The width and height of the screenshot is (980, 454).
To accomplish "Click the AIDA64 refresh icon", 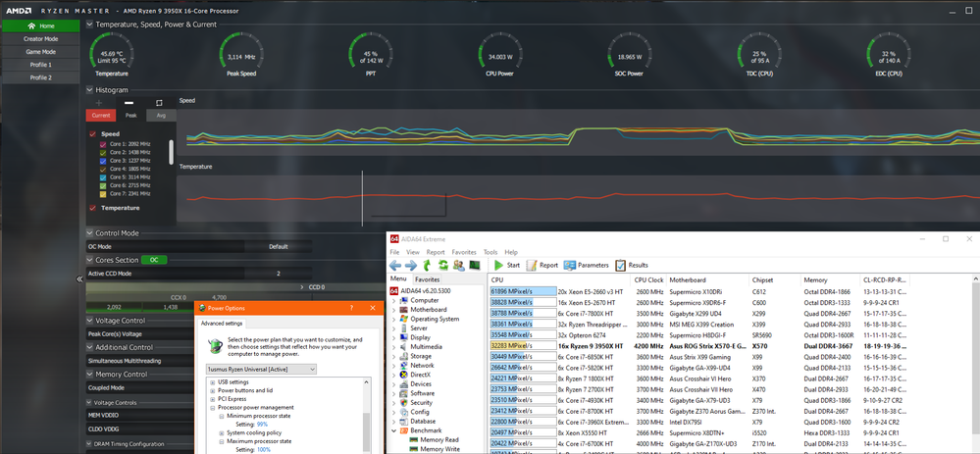I will tap(442, 265).
